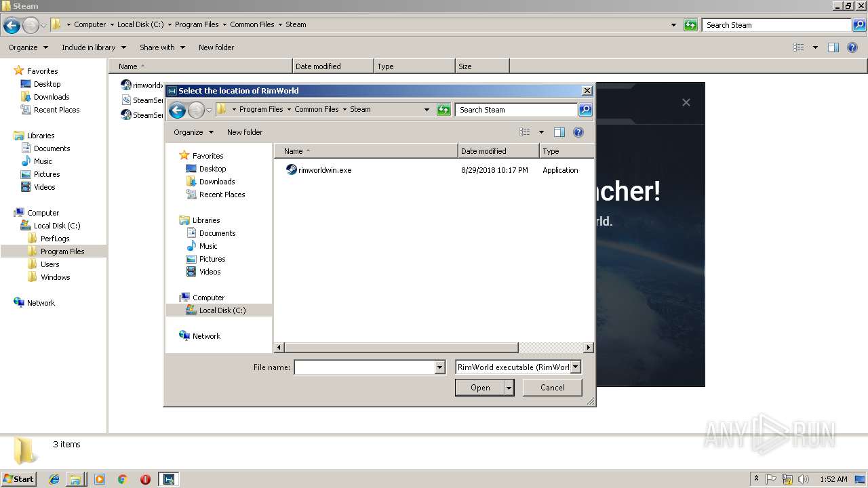Open the Organize menu in the dialog
The height and width of the screenshot is (488, 868).
point(193,132)
